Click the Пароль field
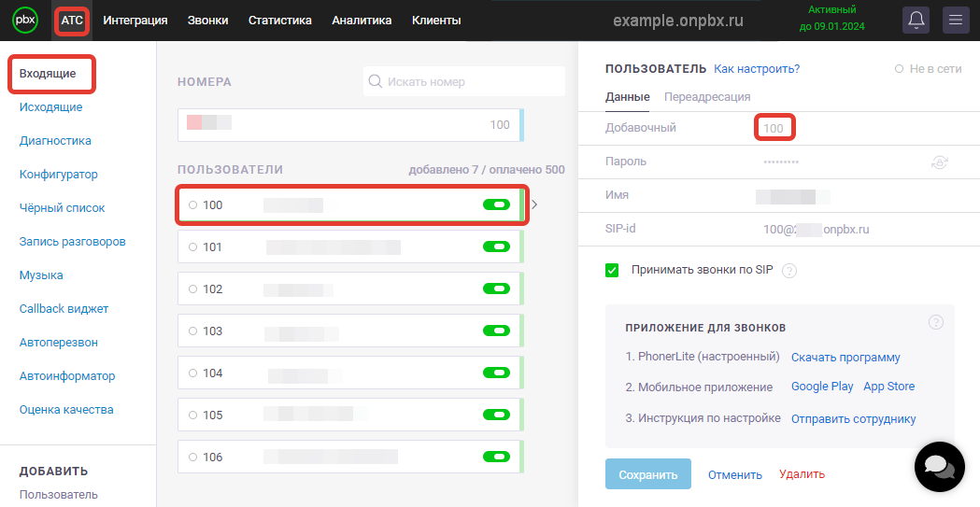980x507 pixels. [x=781, y=162]
